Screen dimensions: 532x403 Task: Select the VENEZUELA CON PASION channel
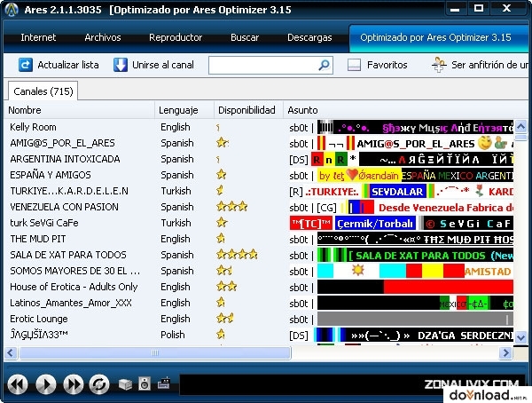(64, 207)
